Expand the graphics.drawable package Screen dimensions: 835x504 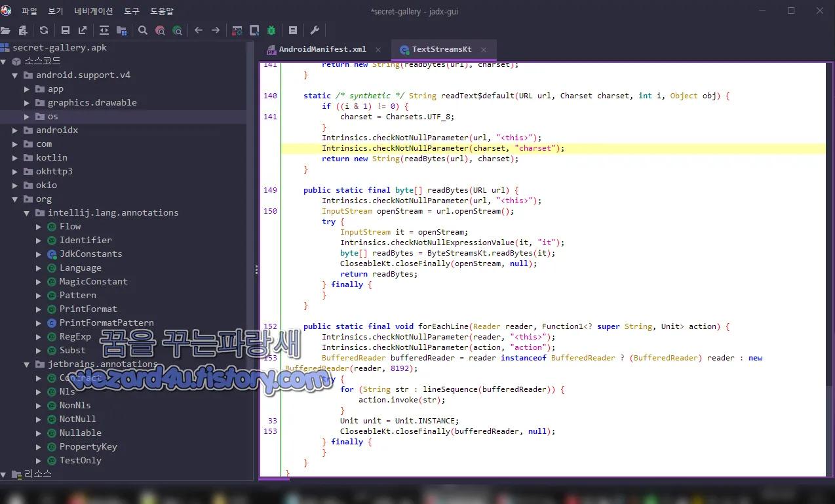[27, 103]
